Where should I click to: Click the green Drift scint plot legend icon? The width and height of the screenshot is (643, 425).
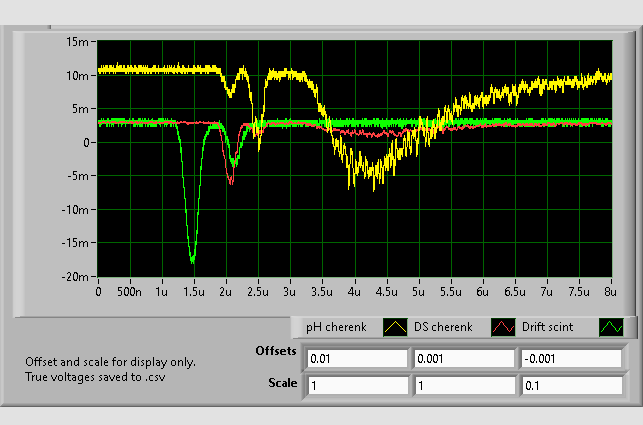click(610, 327)
